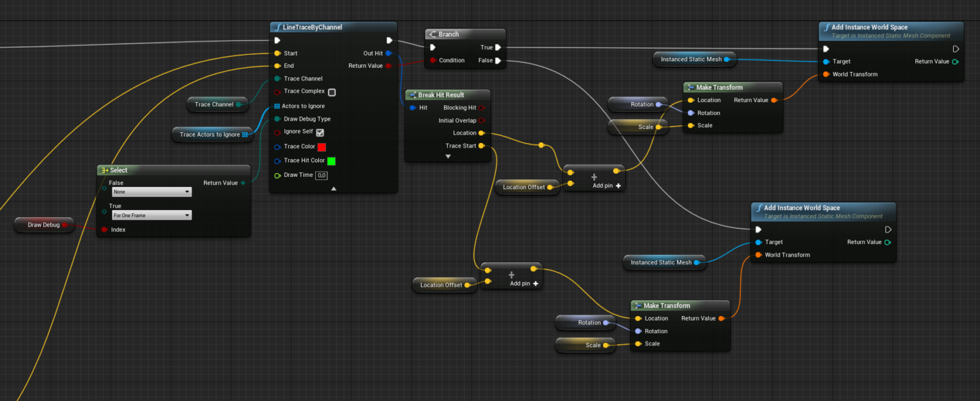Click the Trace Start output pin

[481, 146]
